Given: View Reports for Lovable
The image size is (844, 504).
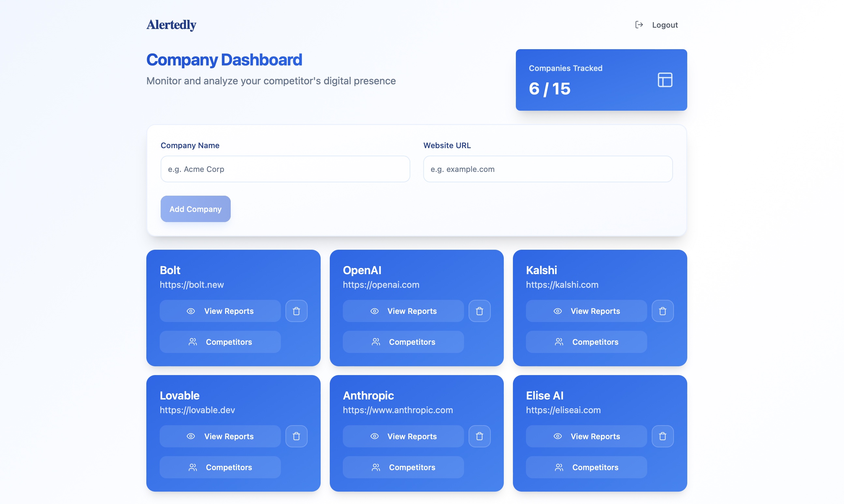Looking at the screenshot, I should tap(220, 436).
